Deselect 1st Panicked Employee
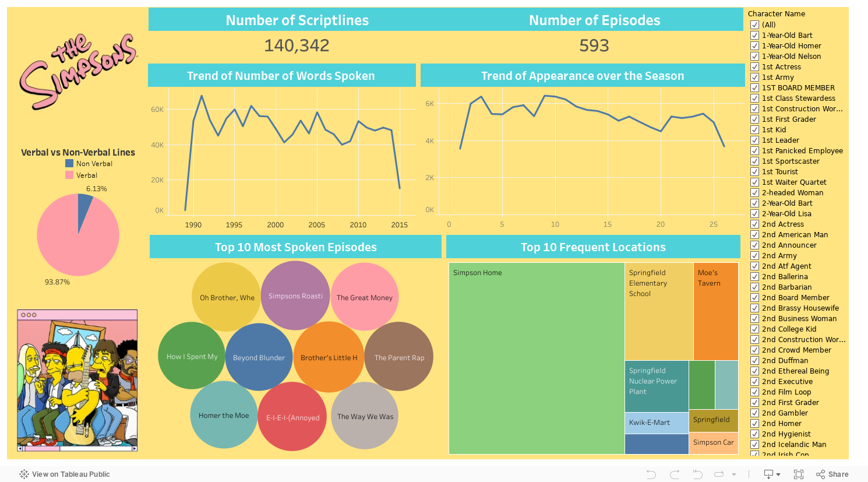This screenshot has height=482, width=868. click(x=754, y=151)
